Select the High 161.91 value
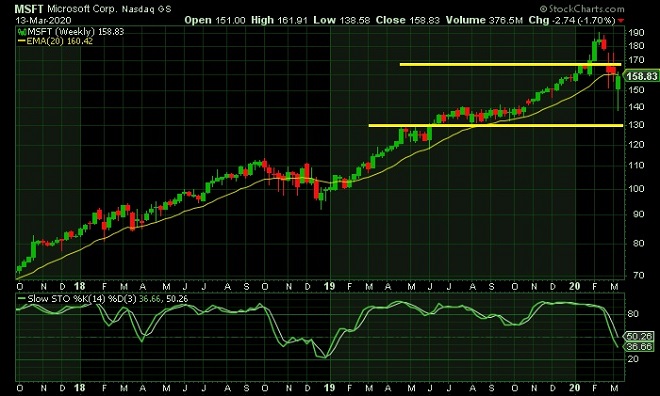This screenshot has width=660, height=396. tap(279, 20)
